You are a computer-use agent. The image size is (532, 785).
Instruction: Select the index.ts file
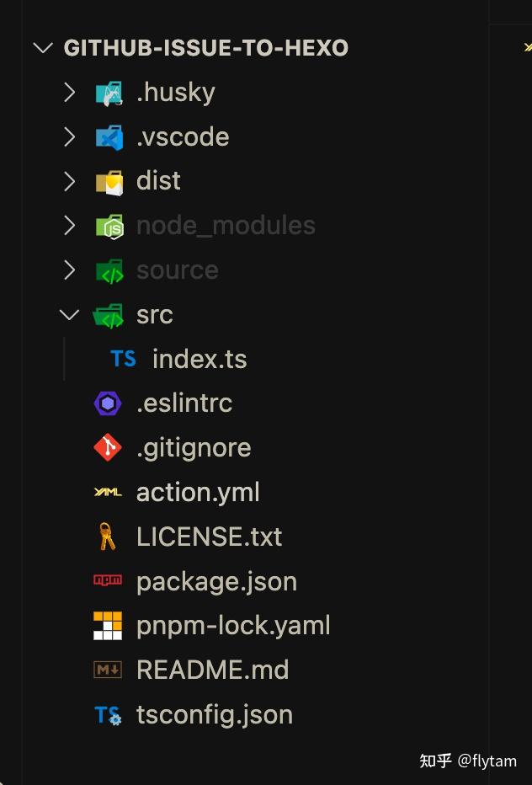[x=199, y=358]
